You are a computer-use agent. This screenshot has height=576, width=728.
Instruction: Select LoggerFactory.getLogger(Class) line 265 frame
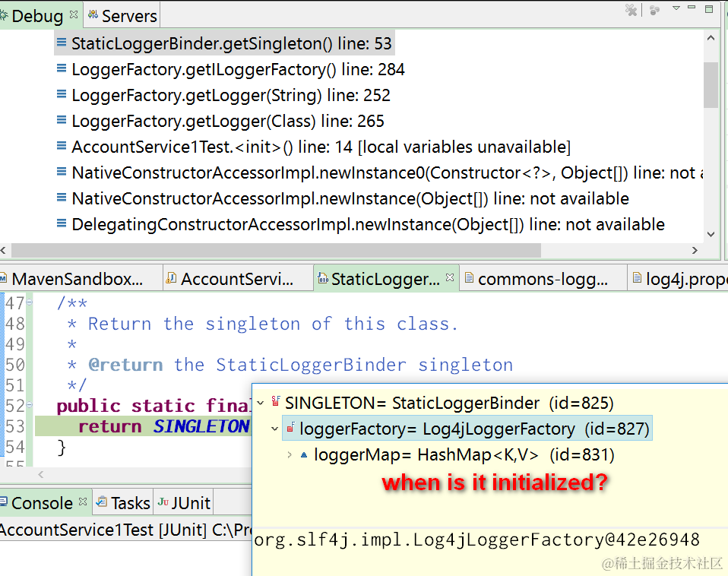[220, 121]
